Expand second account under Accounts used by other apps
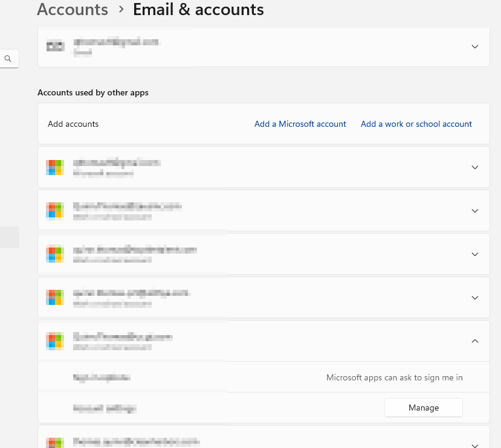The image size is (501, 448). (x=474, y=211)
